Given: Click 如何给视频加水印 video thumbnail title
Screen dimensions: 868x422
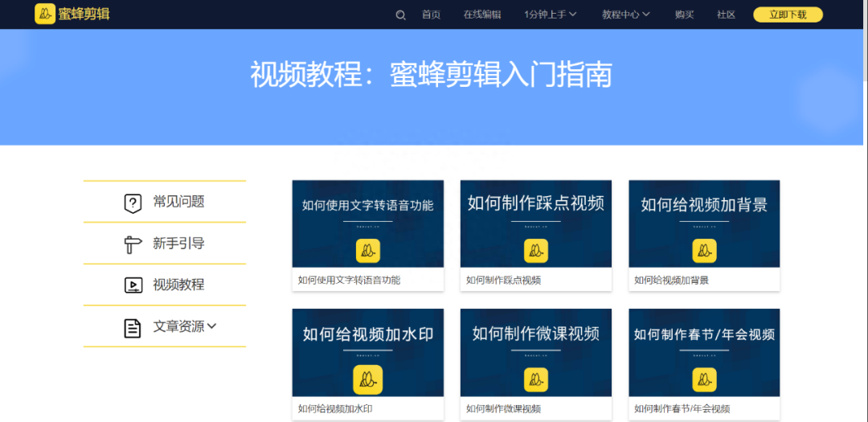Looking at the screenshot, I should click(367, 334).
